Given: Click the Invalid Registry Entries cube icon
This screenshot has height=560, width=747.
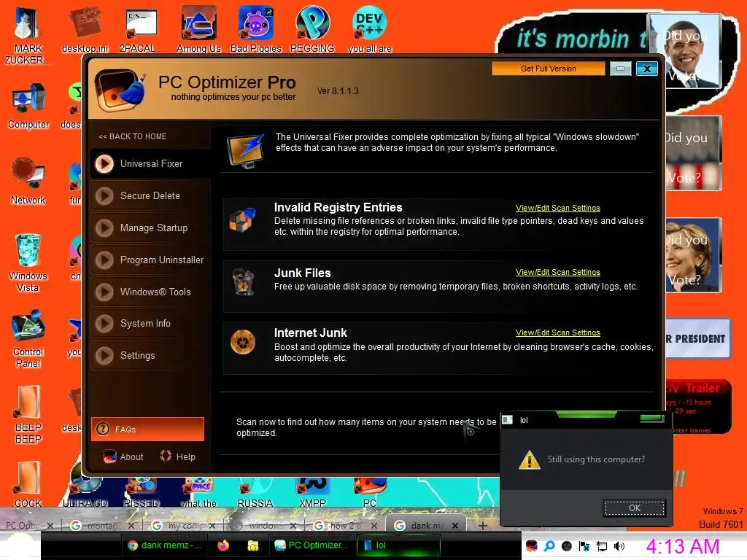Looking at the screenshot, I should click(242, 220).
